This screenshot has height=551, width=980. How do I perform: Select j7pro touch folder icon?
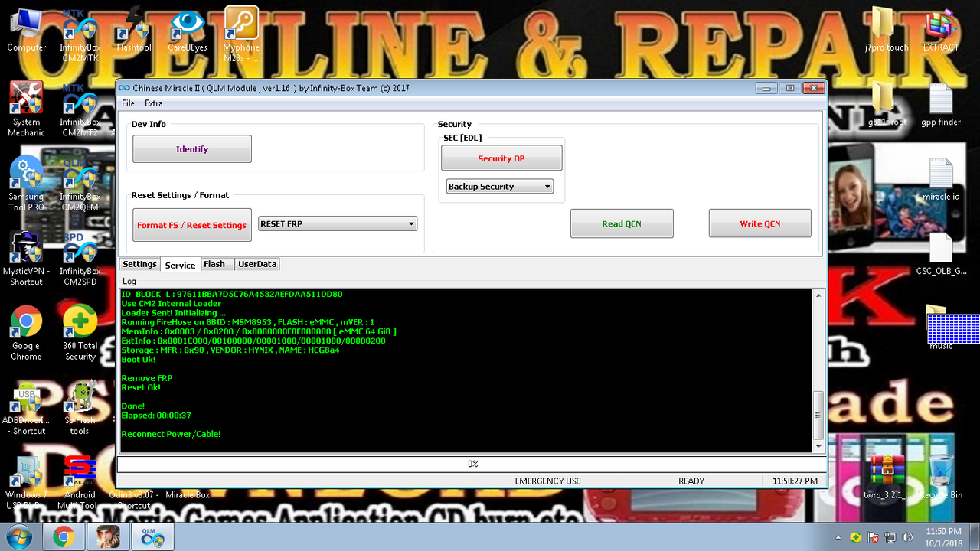click(x=886, y=31)
